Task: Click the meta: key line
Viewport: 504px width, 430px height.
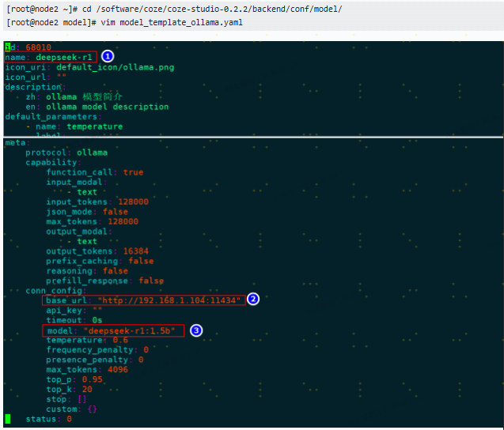Action: click(x=17, y=142)
